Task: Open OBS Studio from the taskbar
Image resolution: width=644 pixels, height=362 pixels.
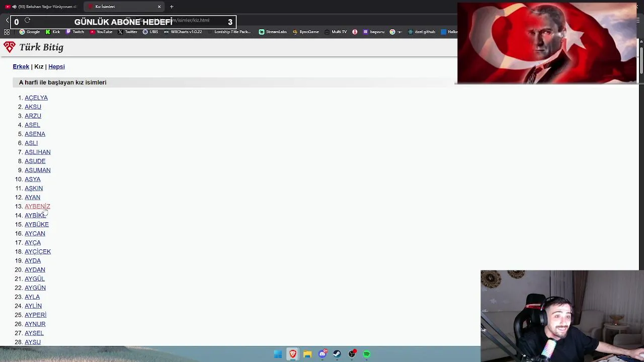Action: tap(352, 354)
